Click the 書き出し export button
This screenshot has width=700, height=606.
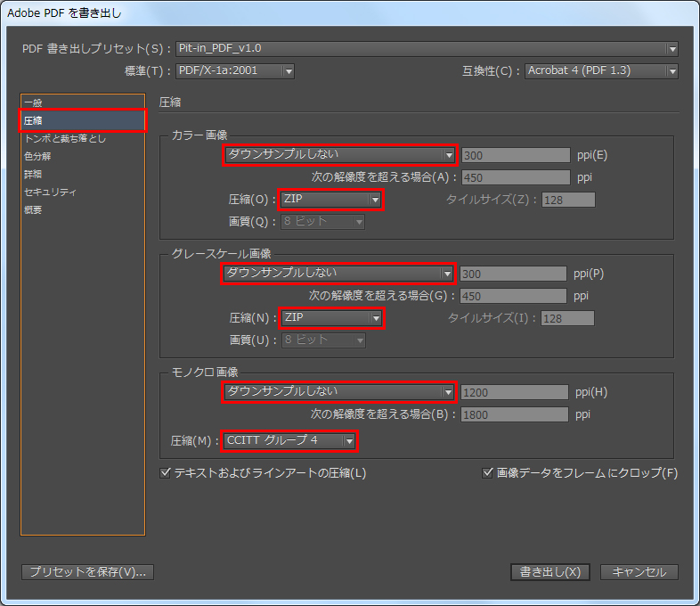coord(550,572)
